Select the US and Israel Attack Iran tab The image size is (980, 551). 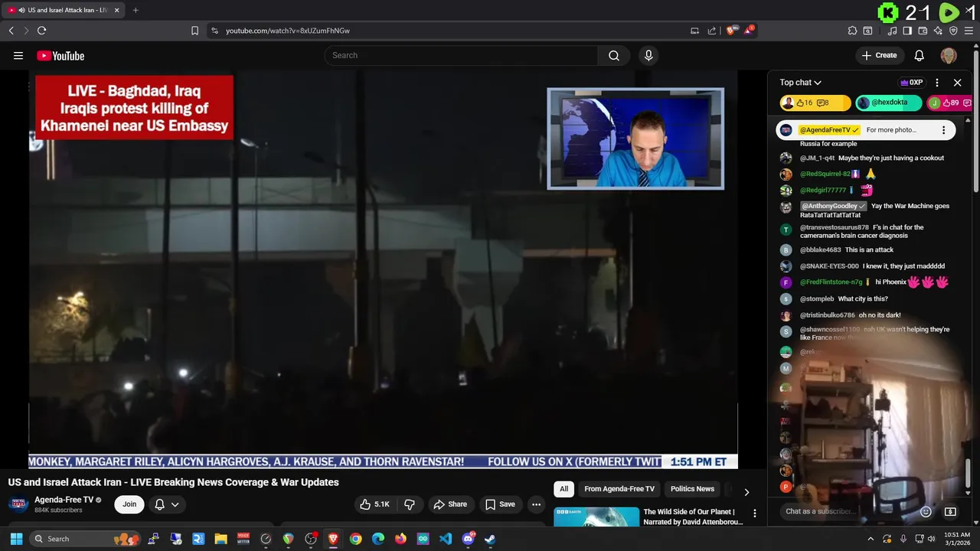64,11
